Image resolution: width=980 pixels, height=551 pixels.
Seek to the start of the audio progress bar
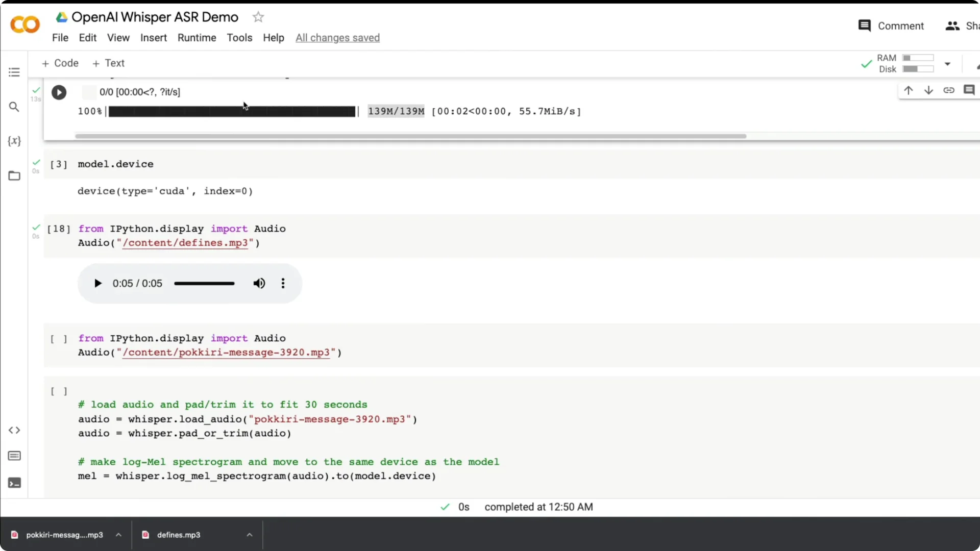click(176, 283)
